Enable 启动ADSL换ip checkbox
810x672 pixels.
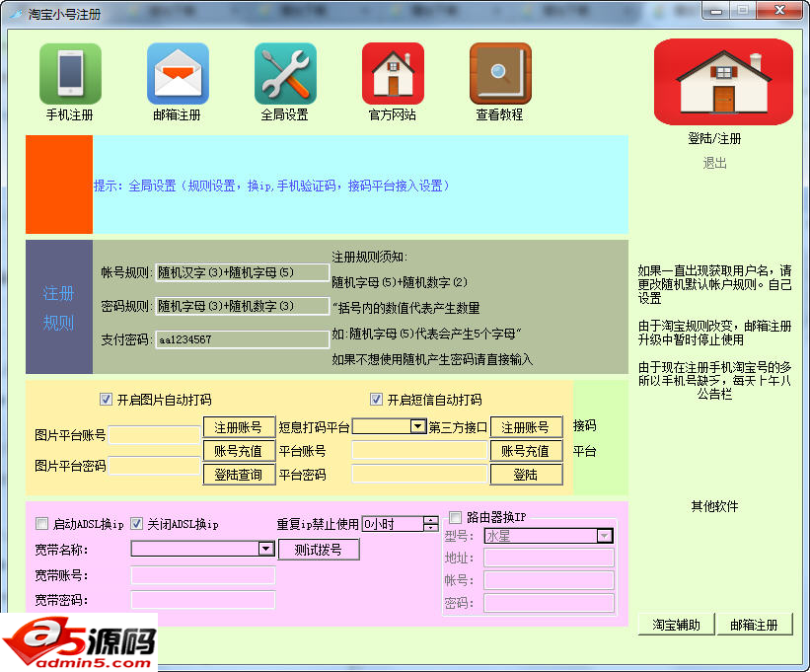coord(41,524)
